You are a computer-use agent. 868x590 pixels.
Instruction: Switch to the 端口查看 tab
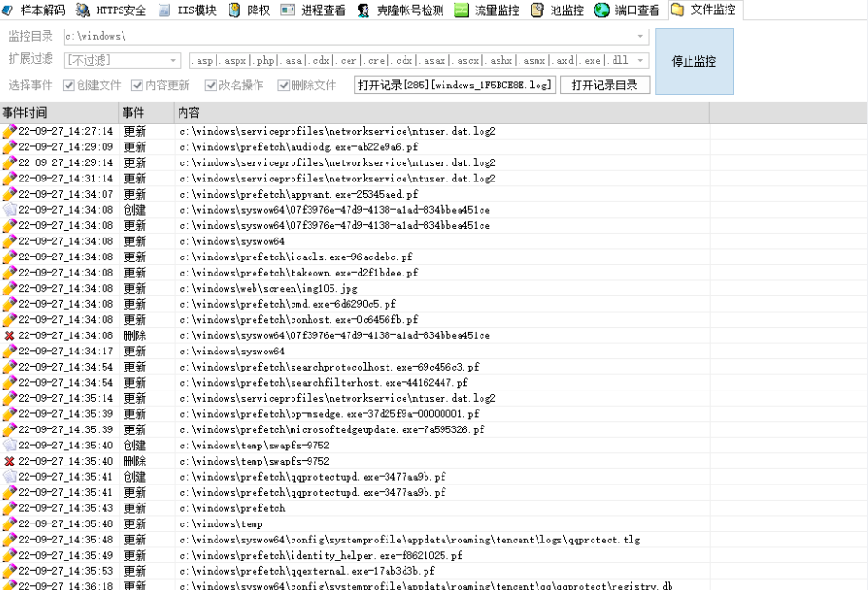620,11
